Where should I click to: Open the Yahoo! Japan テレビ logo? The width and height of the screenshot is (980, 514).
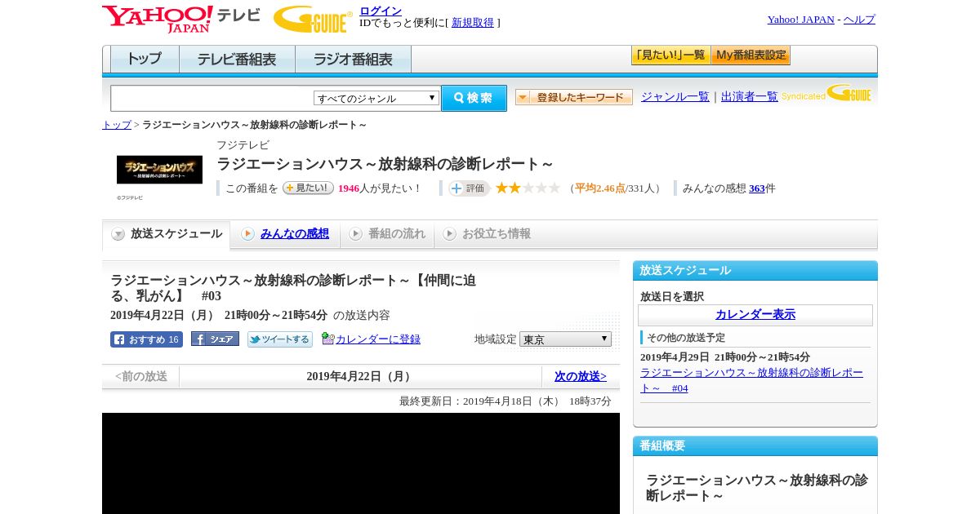181,19
